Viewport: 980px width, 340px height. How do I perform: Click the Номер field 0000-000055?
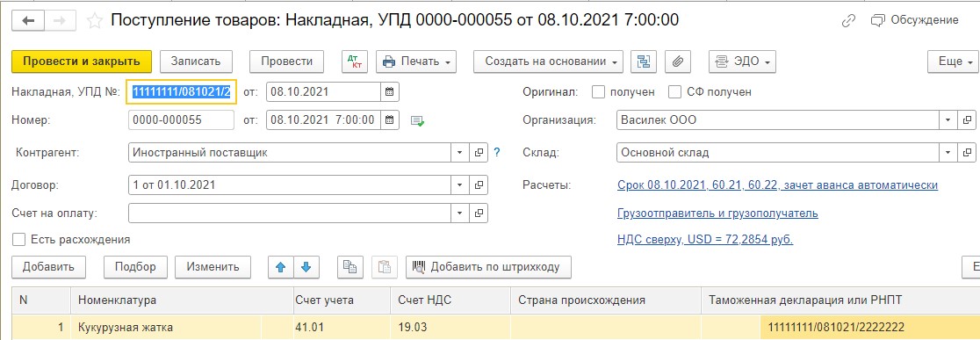point(181,120)
